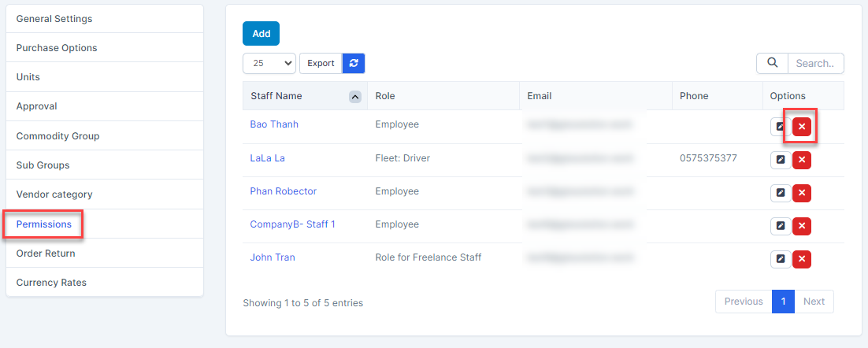The height and width of the screenshot is (348, 868).
Task: Click into the Search input field
Action: (x=815, y=63)
